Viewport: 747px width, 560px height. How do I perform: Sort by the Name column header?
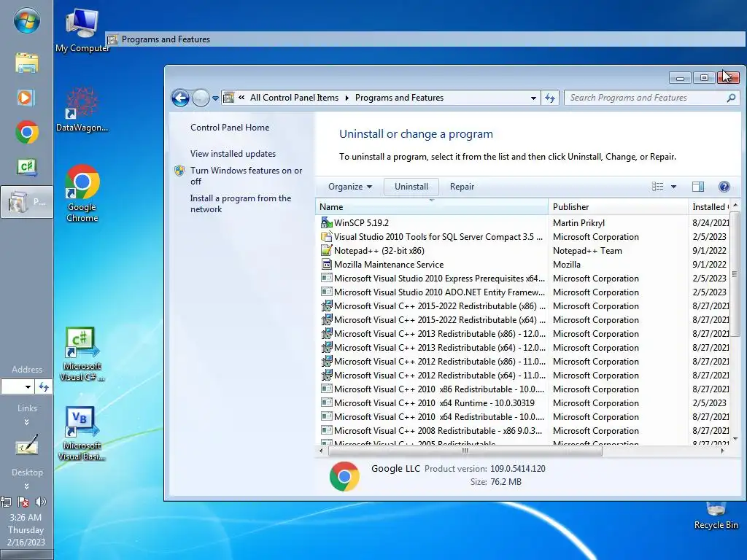pyautogui.click(x=432, y=206)
